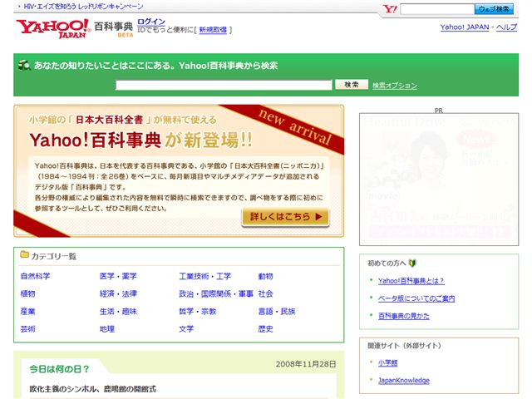Select 歴史 category
This screenshot has width=532, height=399.
pos(265,329)
